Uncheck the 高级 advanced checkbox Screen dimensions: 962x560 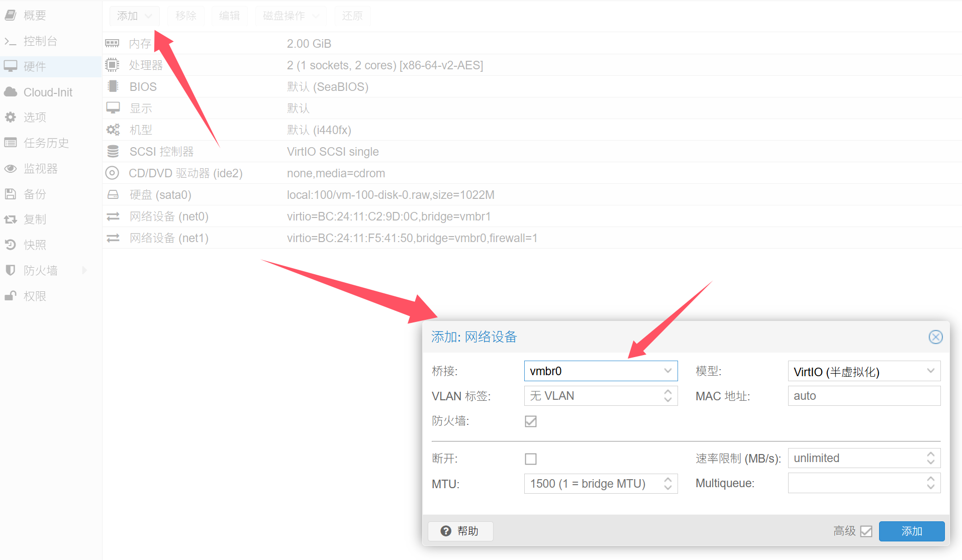tap(866, 531)
